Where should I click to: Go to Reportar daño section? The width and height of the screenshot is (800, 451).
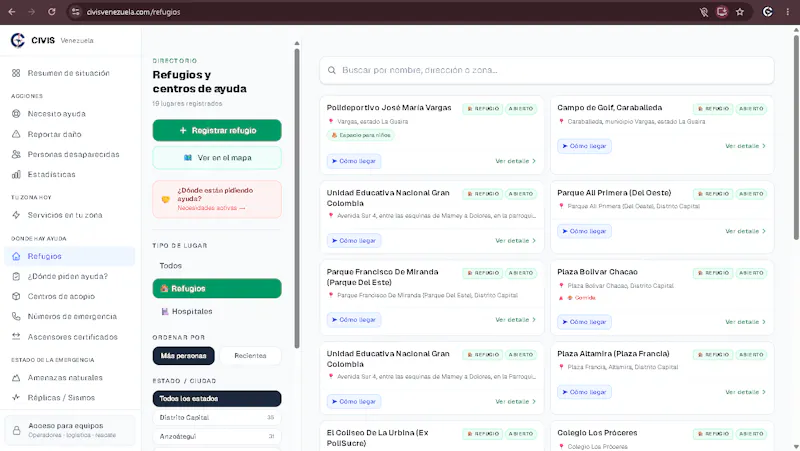coord(68,134)
